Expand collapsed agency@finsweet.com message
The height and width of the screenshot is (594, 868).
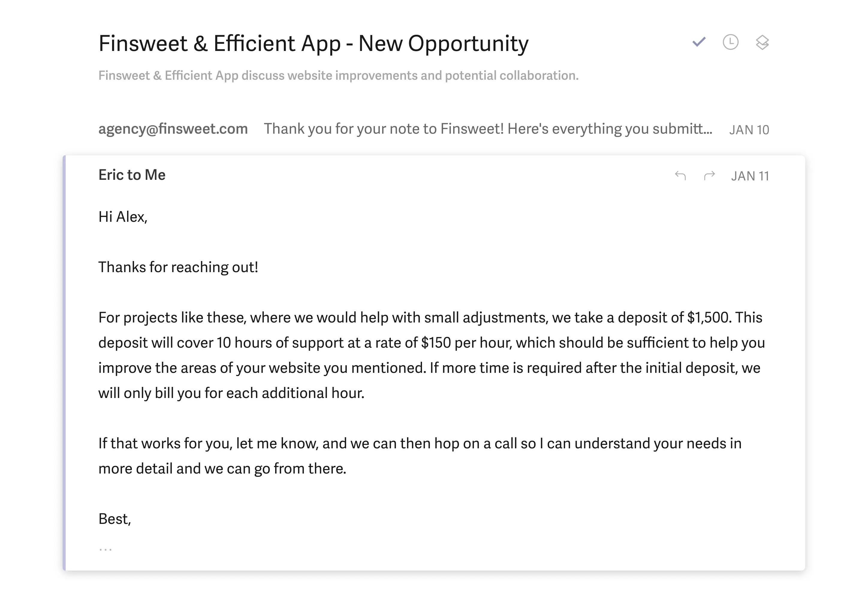(173, 129)
